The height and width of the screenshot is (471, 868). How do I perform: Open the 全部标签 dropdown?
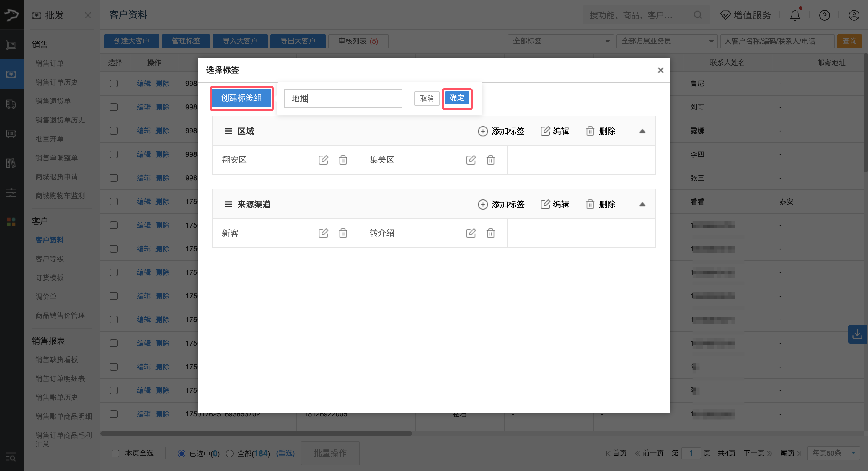tap(560, 41)
